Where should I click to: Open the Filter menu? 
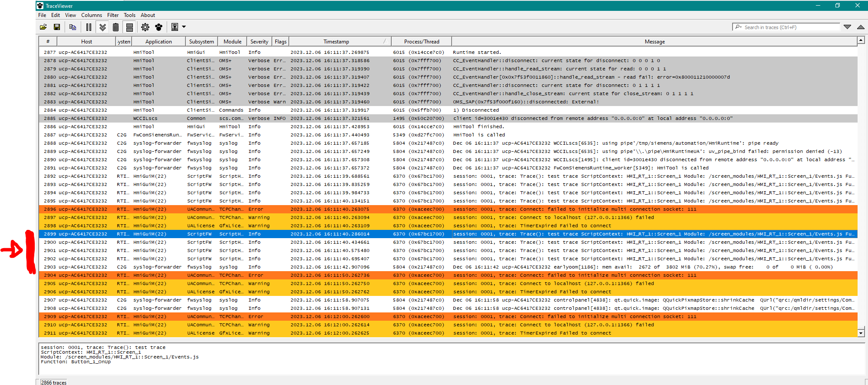113,15
